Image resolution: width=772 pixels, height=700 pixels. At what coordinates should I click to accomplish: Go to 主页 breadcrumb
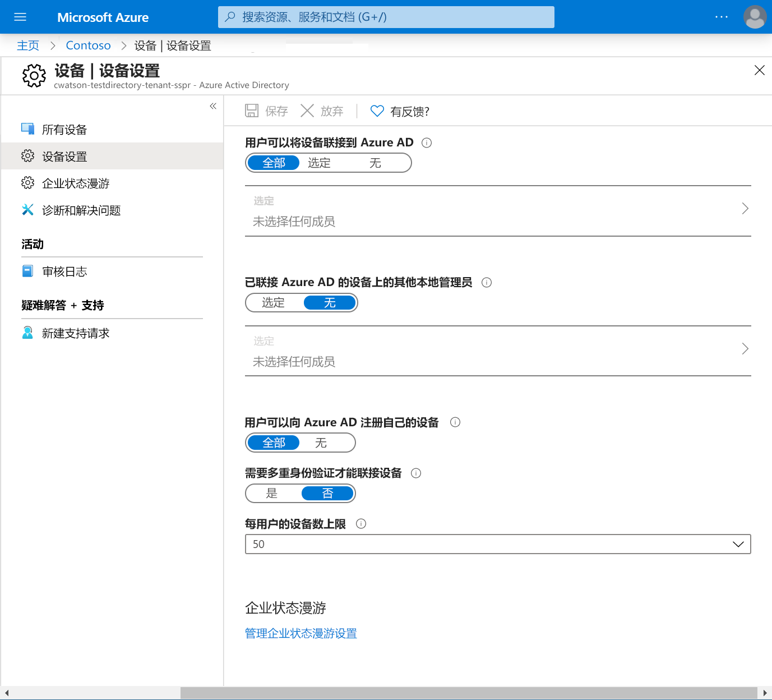[28, 45]
